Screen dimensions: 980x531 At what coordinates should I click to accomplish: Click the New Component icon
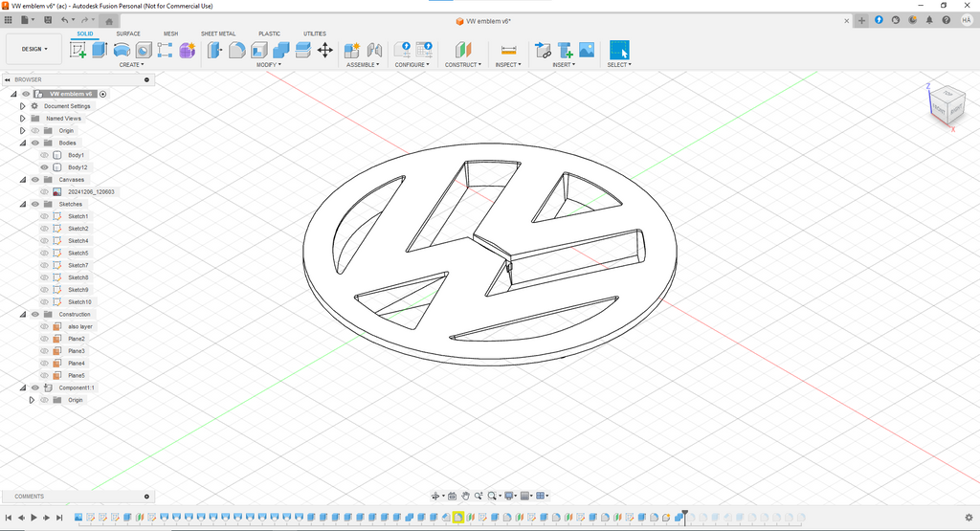352,50
